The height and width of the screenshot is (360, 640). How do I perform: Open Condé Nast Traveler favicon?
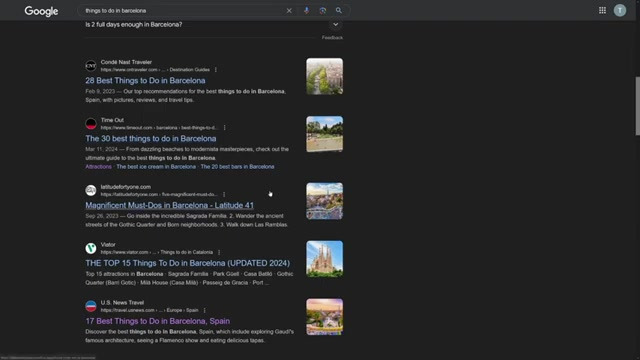[91, 66]
